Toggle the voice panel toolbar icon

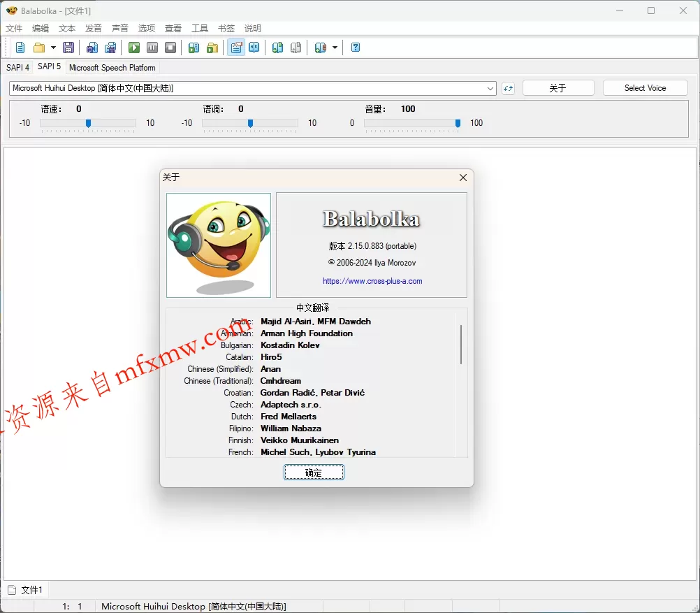click(x=236, y=48)
